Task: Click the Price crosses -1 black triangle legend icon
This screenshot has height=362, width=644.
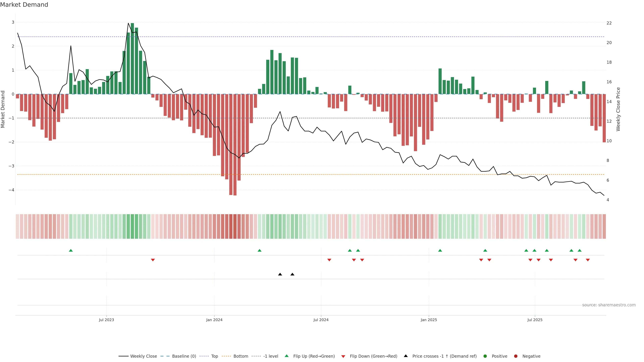Action: point(406,356)
